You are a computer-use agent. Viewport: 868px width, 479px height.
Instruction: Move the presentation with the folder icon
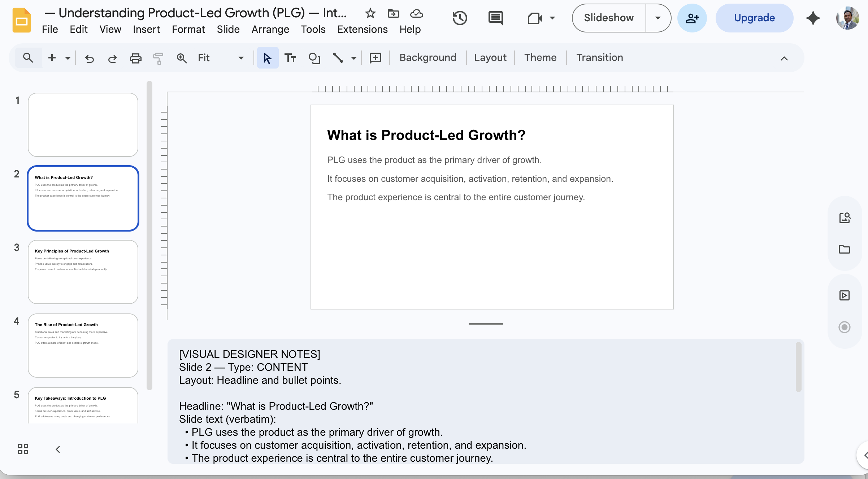coord(393,13)
